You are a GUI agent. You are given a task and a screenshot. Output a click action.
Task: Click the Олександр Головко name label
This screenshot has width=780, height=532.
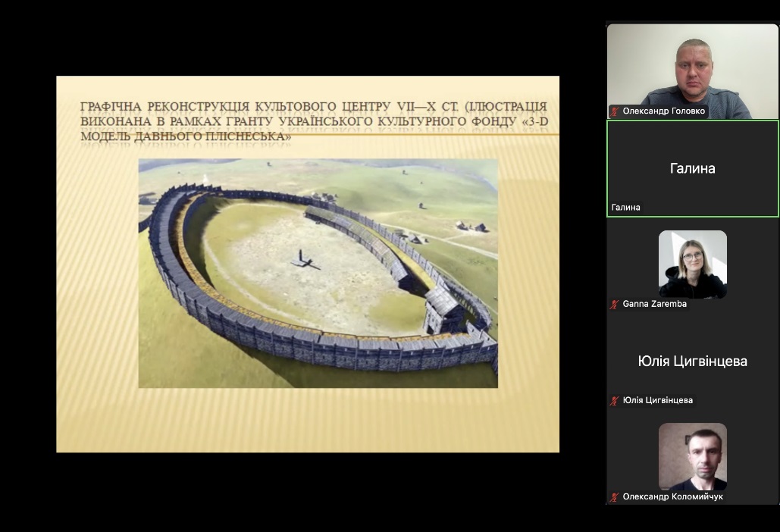click(x=663, y=111)
